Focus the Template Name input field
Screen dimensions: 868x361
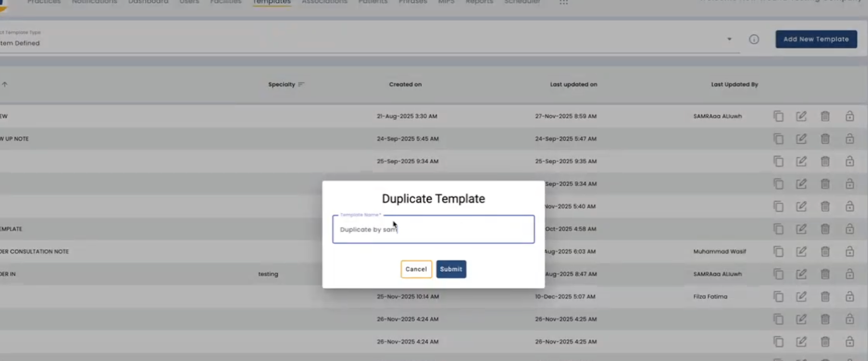(x=433, y=229)
